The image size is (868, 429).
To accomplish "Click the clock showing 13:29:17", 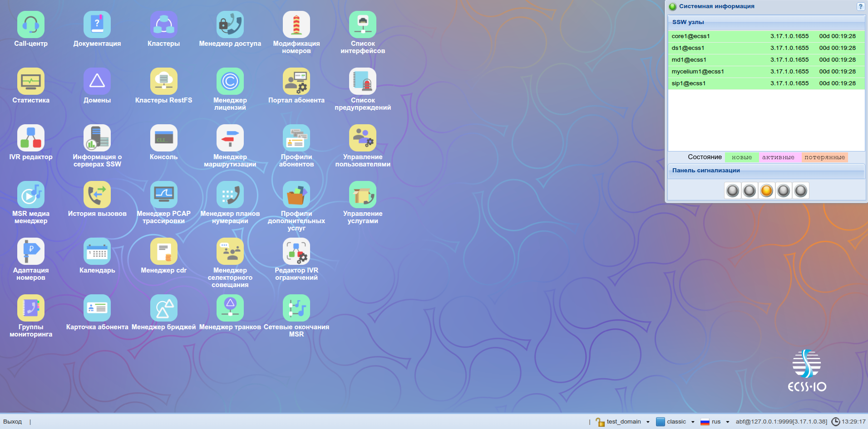I will coord(848,422).
